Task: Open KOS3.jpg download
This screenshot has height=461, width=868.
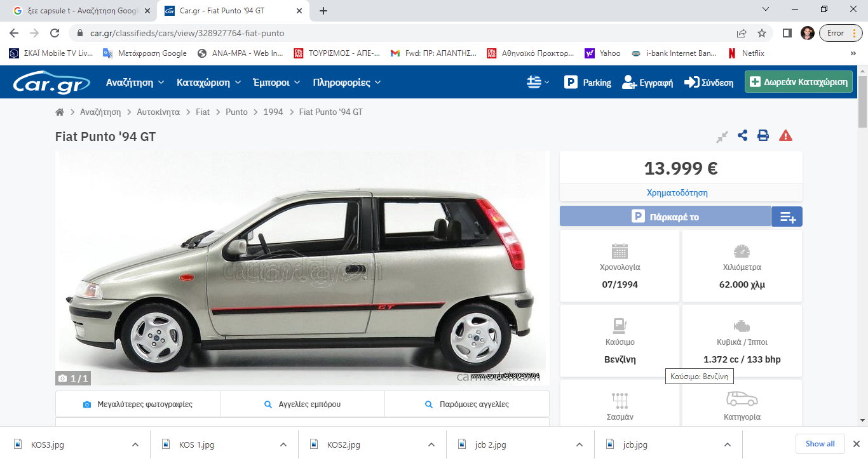Action: (48, 444)
